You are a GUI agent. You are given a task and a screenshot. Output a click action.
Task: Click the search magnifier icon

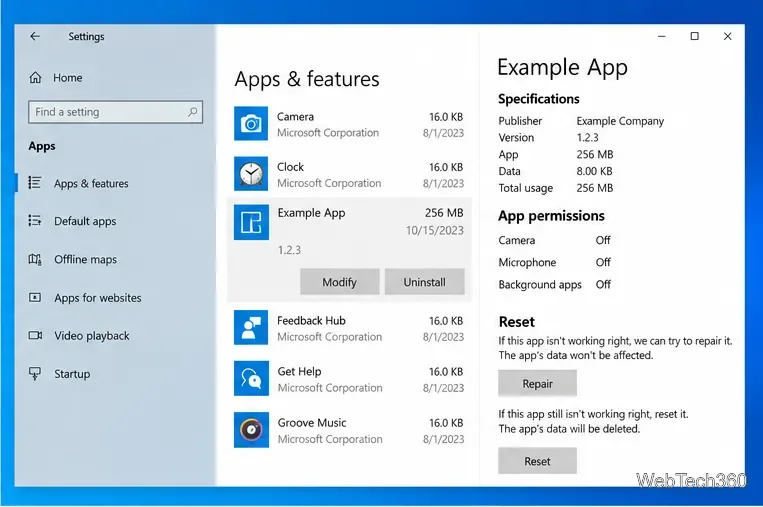pos(193,112)
